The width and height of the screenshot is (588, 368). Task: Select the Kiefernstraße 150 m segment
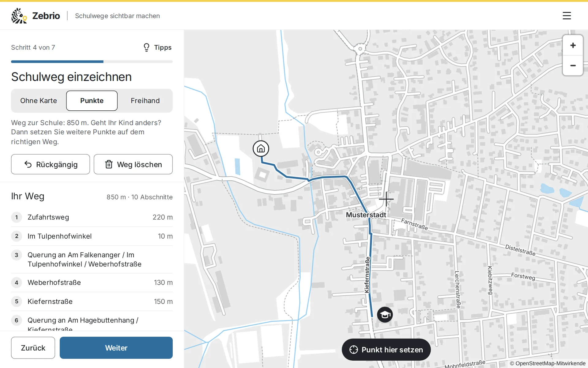pyautogui.click(x=92, y=301)
